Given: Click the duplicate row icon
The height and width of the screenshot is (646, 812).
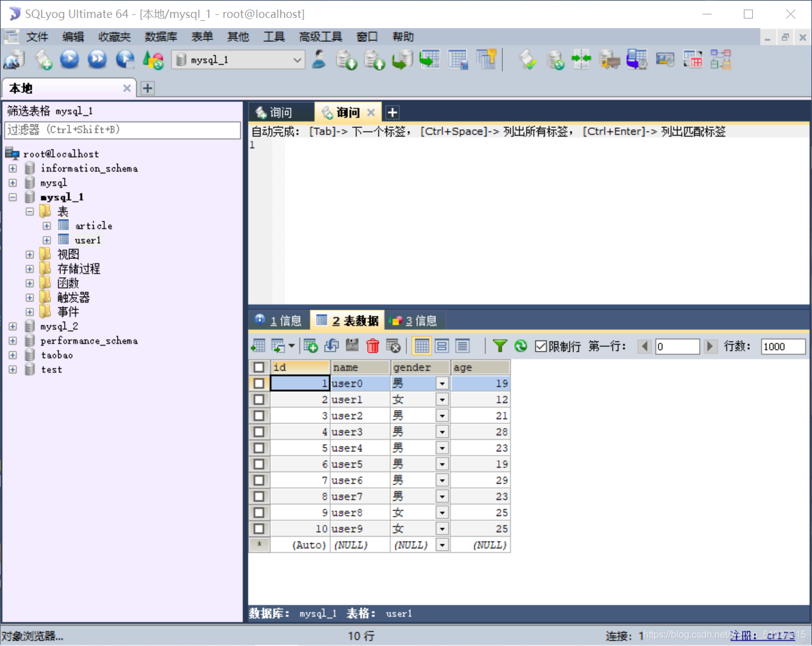Looking at the screenshot, I should tap(331, 346).
